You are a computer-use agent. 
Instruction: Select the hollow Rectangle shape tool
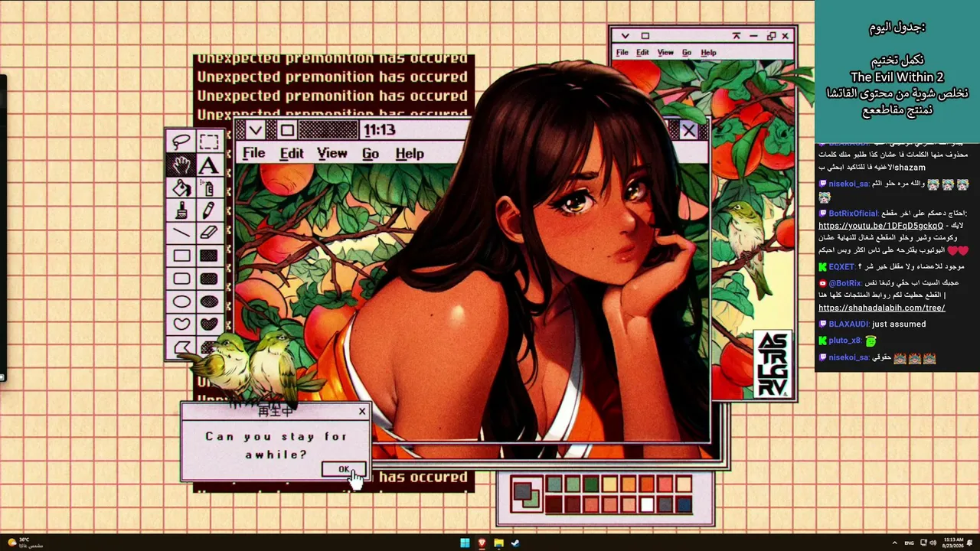coord(181,256)
